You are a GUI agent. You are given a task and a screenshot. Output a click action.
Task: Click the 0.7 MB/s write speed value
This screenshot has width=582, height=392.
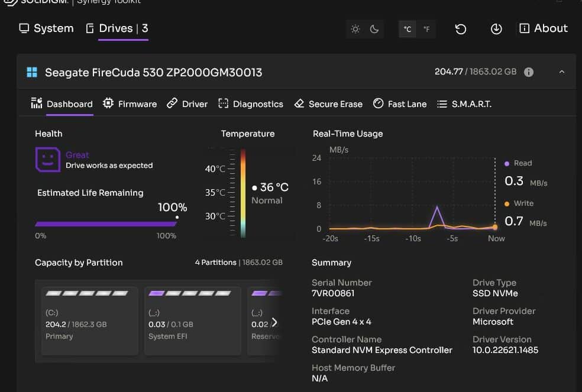(526, 221)
